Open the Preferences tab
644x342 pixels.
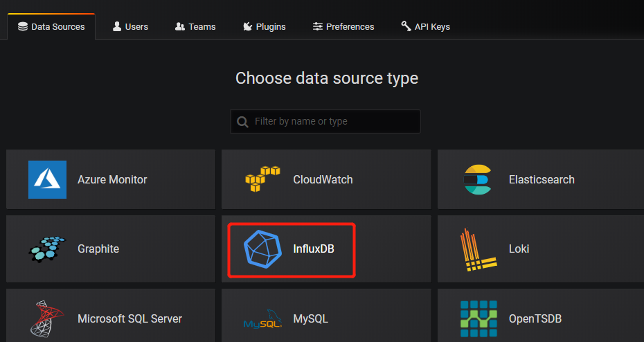tap(343, 27)
